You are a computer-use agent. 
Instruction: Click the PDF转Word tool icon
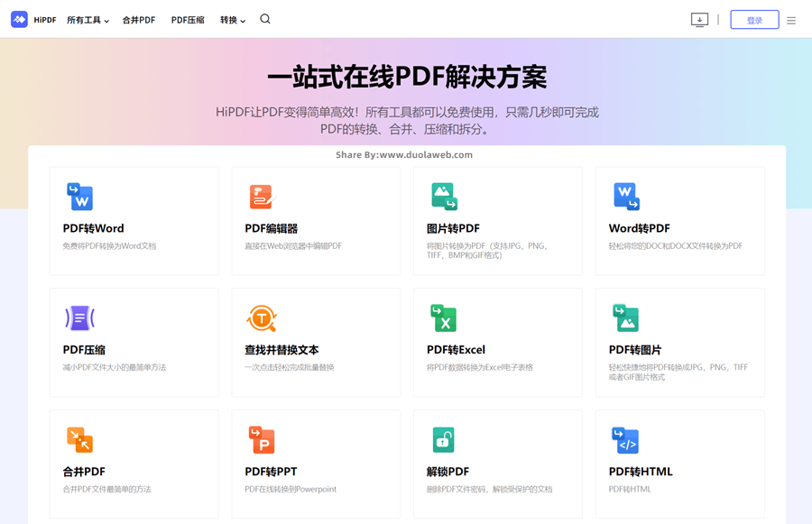79,197
